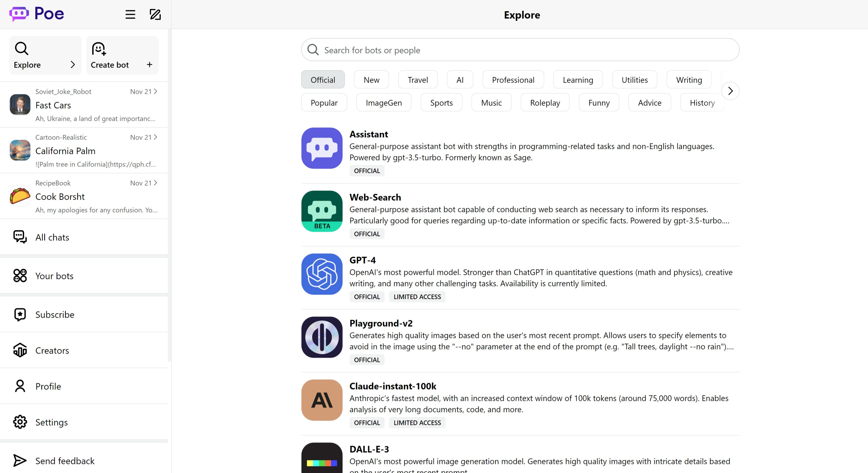Select the Travel category tab
The image size is (868, 473).
pos(418,80)
